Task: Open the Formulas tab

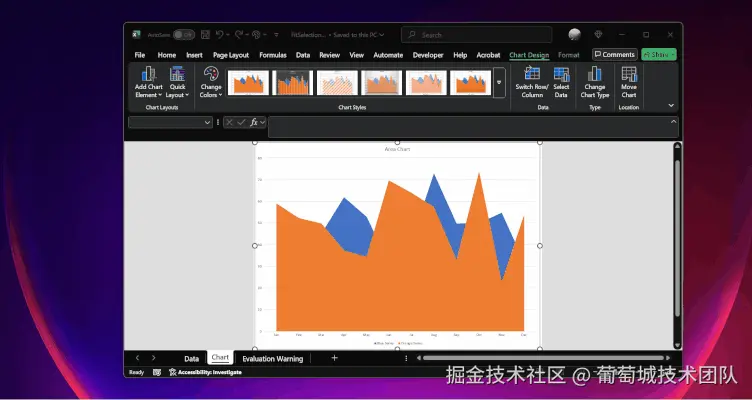Action: [273, 55]
